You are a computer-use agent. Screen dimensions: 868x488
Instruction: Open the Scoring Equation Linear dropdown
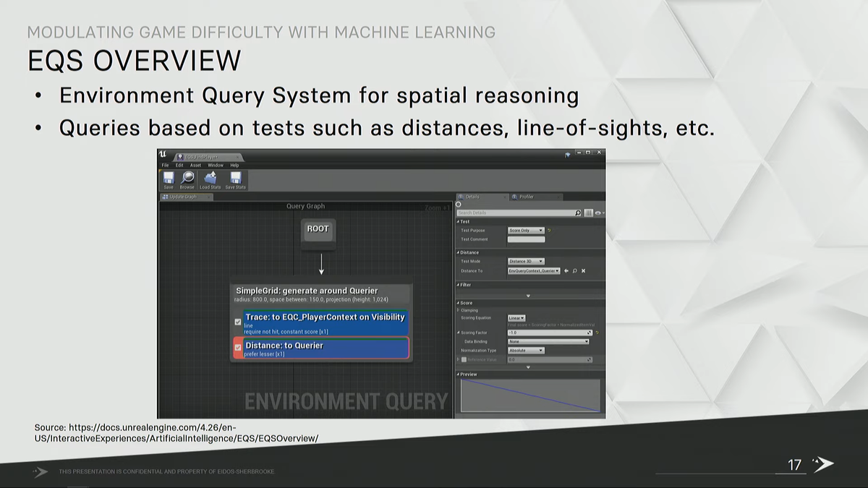point(516,318)
